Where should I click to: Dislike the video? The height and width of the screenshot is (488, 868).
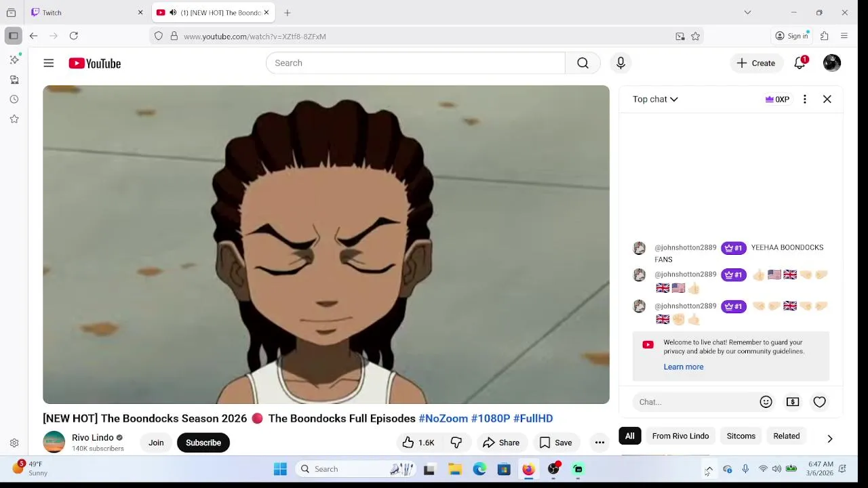coord(456,443)
